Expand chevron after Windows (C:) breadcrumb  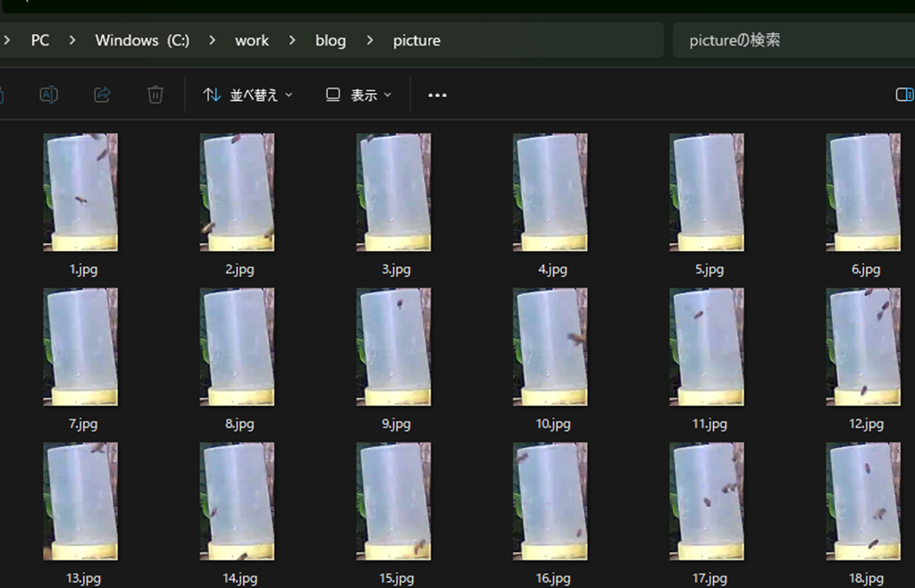[x=212, y=40]
